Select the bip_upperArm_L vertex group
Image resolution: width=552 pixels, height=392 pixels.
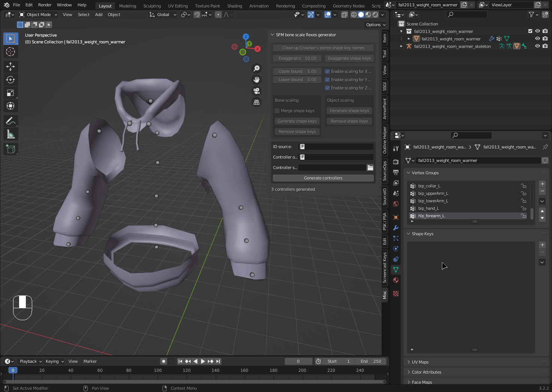point(433,193)
